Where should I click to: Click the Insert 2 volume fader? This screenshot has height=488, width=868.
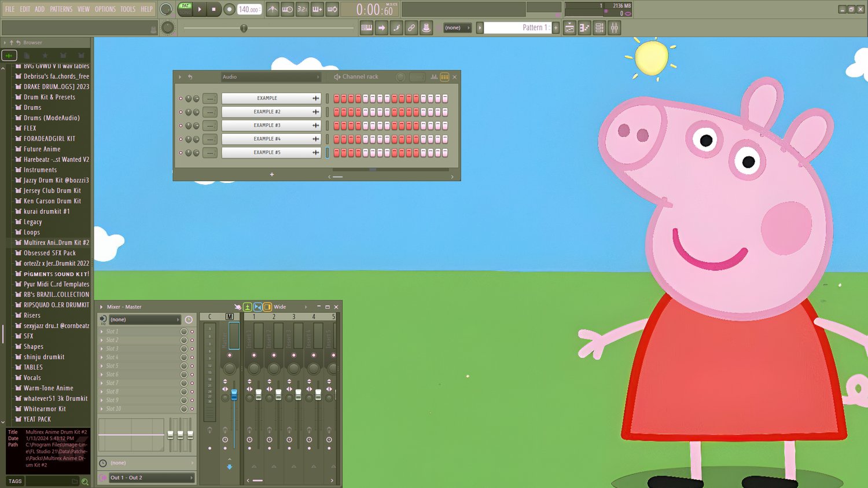278,395
